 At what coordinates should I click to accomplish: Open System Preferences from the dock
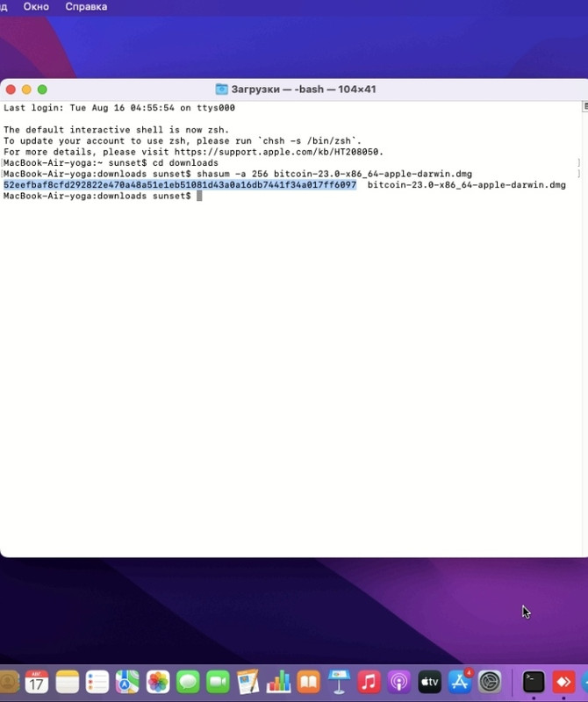pyautogui.click(x=490, y=682)
